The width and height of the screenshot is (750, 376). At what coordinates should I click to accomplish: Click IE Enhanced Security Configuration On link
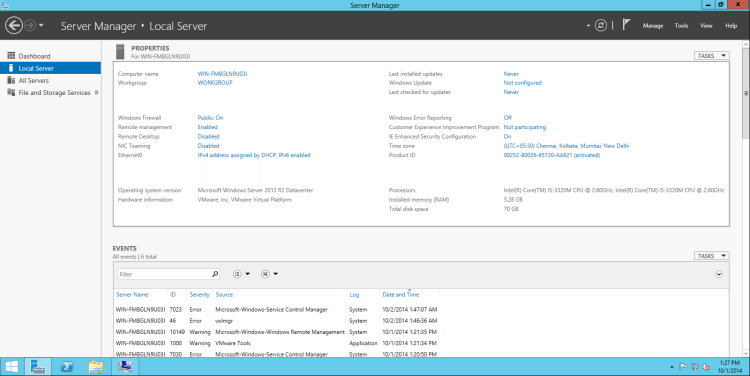click(x=507, y=136)
